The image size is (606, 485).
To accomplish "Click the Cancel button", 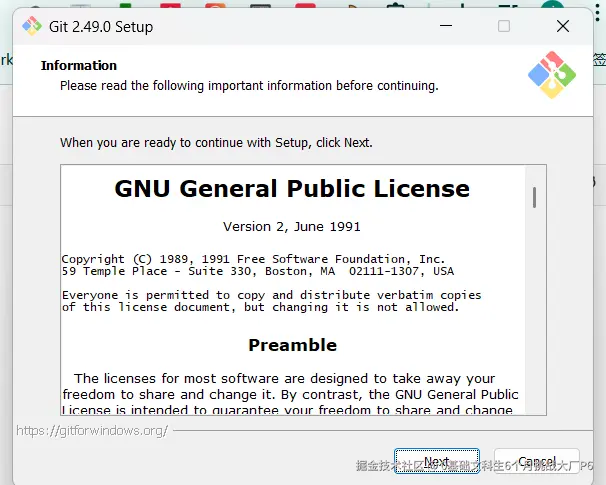I will [x=537, y=461].
